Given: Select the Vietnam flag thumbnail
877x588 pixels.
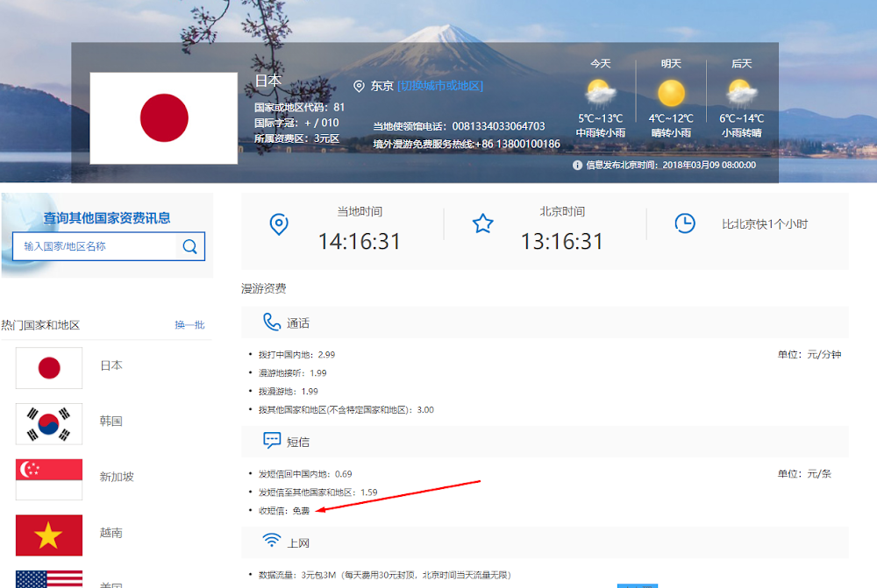Looking at the screenshot, I should [49, 535].
